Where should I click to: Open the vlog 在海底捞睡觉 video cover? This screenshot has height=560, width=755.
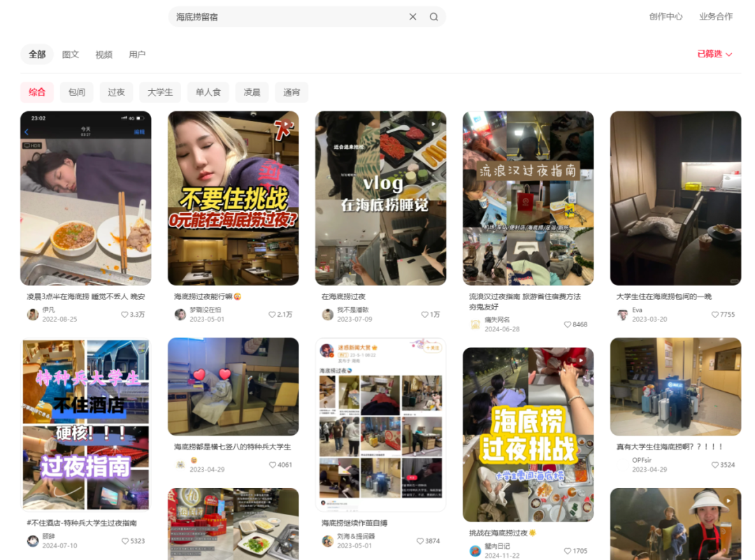coord(381,199)
